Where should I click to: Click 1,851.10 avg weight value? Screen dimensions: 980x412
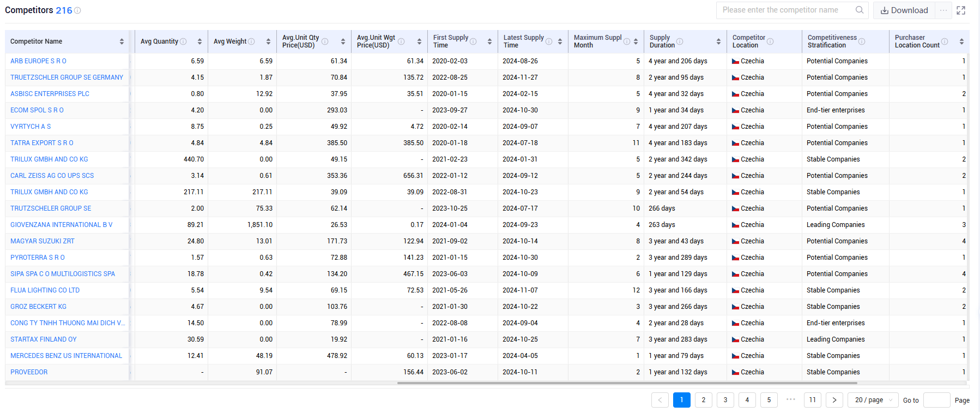pos(260,225)
